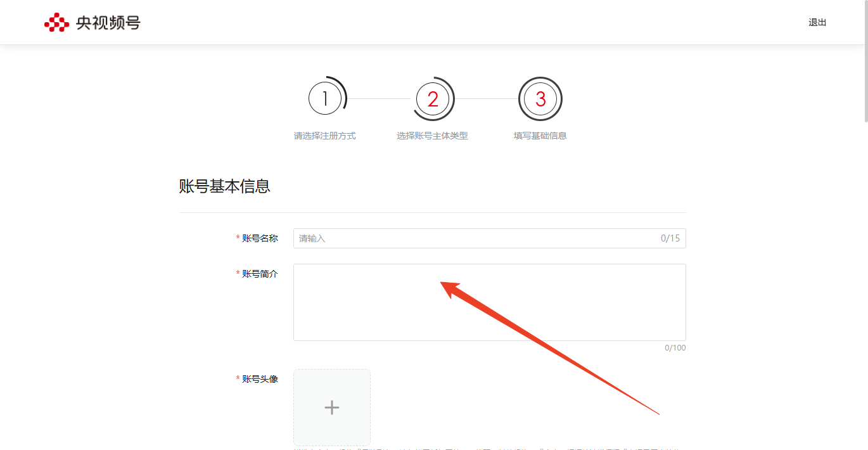
Task: Focus the 账号简介 text area
Action: click(x=489, y=302)
